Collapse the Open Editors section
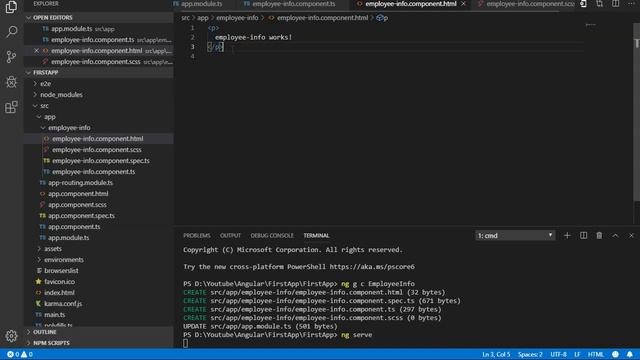Viewport: 640px width, 360px height. click(99, 18)
